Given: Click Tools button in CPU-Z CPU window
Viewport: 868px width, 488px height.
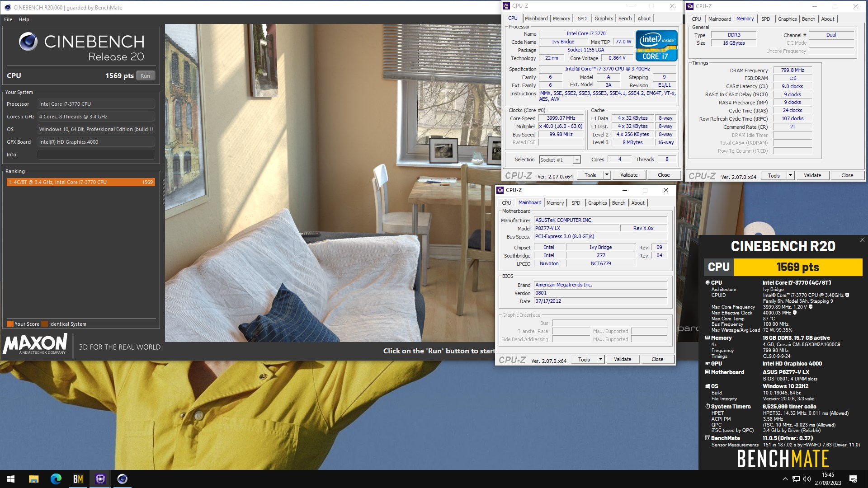Looking at the screenshot, I should coord(590,175).
